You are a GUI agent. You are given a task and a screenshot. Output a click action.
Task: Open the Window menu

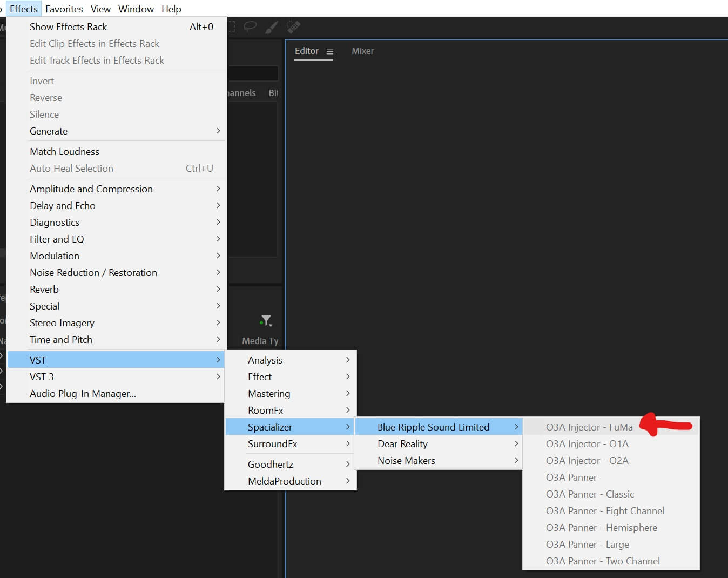click(x=136, y=9)
